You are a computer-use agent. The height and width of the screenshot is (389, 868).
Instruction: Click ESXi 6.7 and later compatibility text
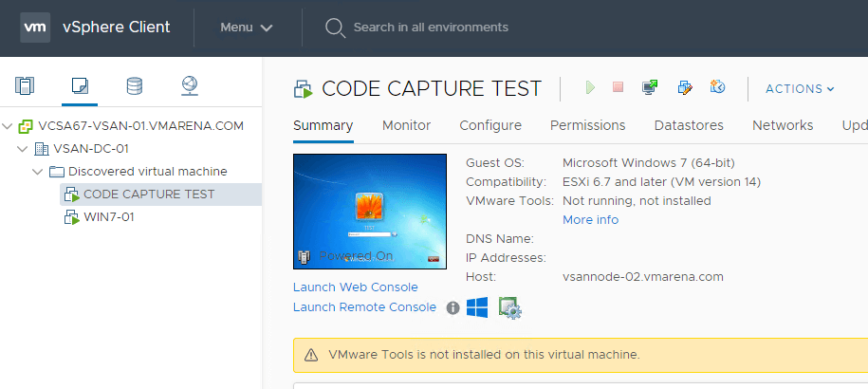coord(661,182)
